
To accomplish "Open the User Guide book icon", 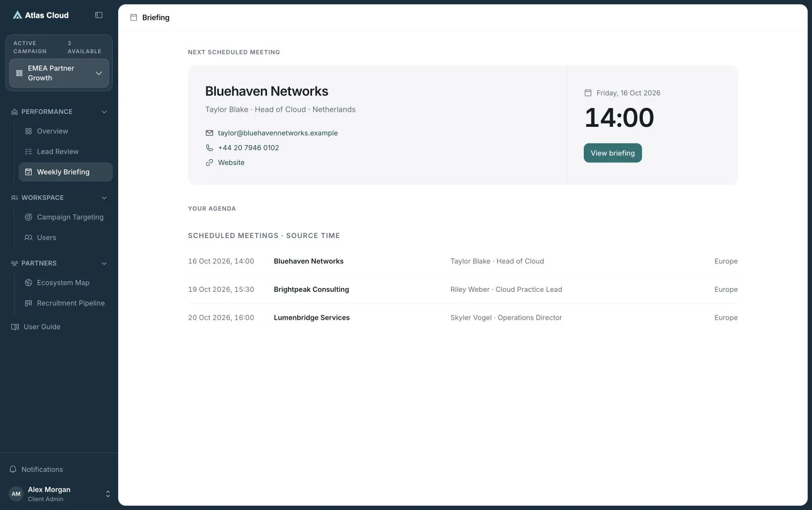I will point(15,327).
